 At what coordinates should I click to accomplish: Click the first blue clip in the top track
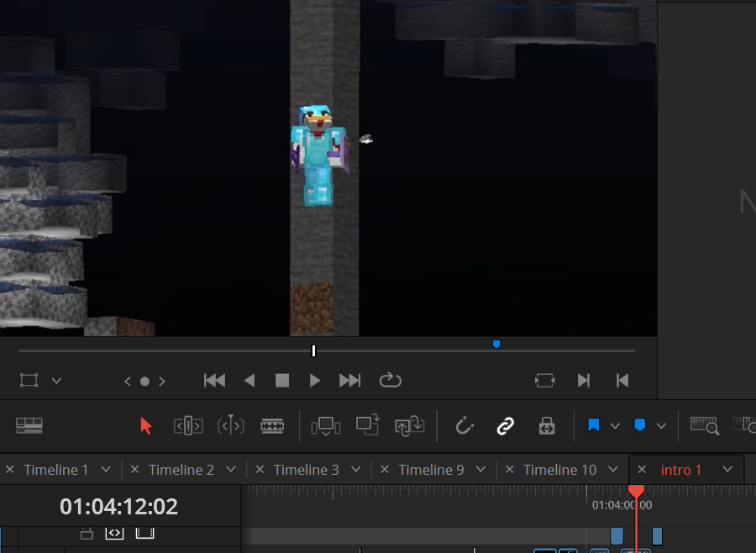(x=617, y=536)
